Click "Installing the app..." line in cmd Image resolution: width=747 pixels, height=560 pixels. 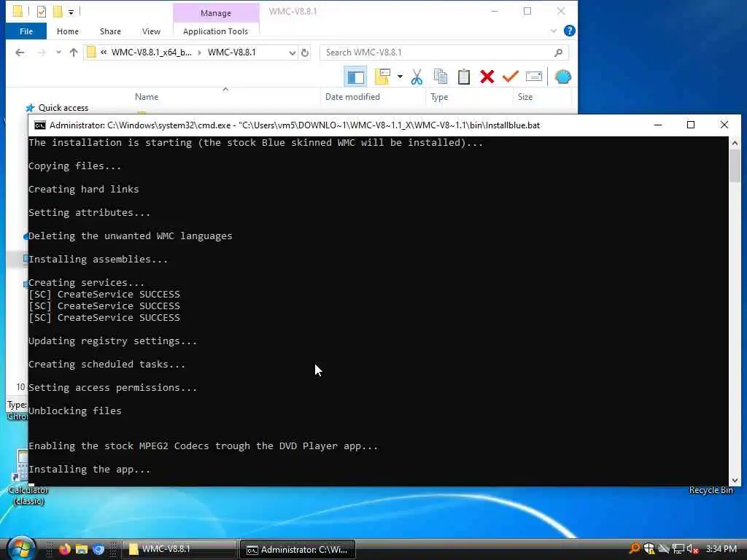coord(89,469)
